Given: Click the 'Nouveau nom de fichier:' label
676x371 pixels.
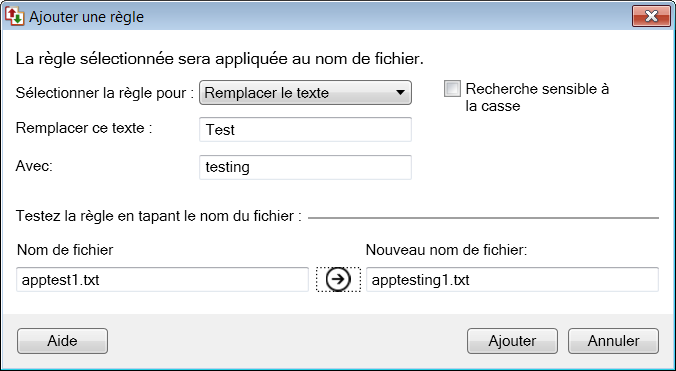Looking at the screenshot, I should [447, 249].
